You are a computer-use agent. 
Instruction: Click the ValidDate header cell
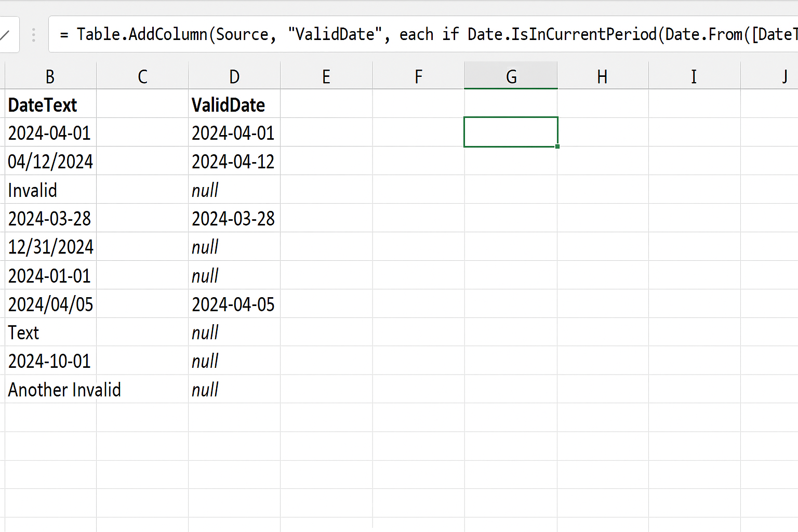tap(234, 104)
